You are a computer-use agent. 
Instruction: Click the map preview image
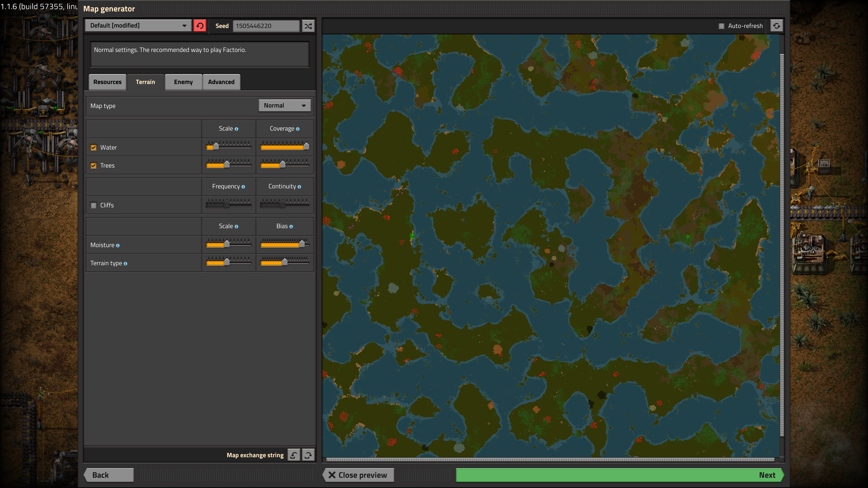point(551,246)
